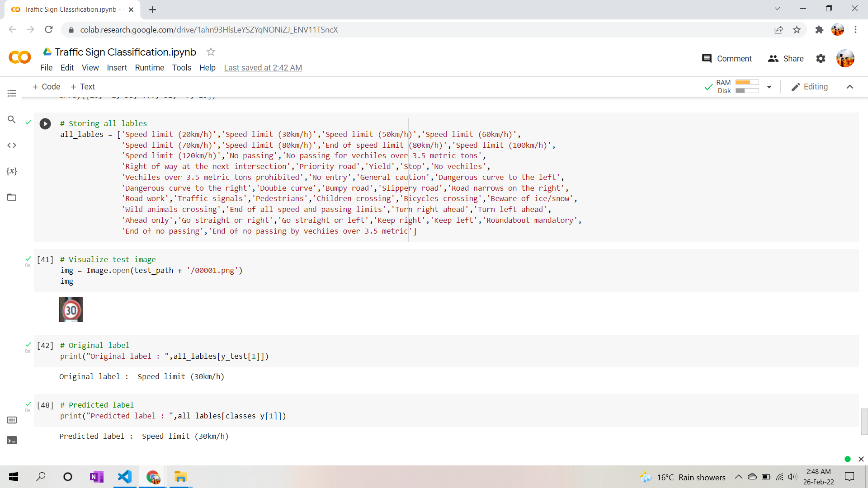Open the Editing mode selector
868x488 pixels.
click(x=810, y=87)
